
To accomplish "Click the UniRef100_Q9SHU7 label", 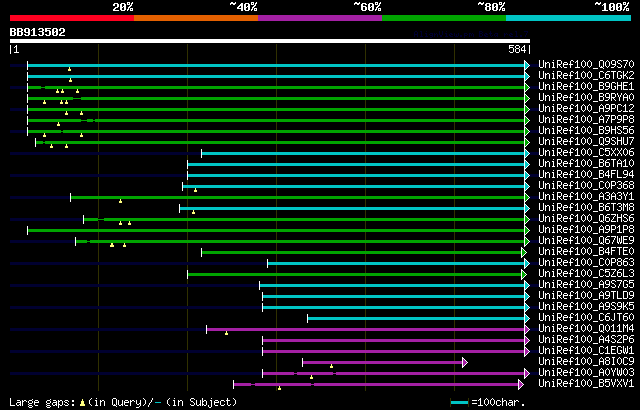I will (586, 142).
